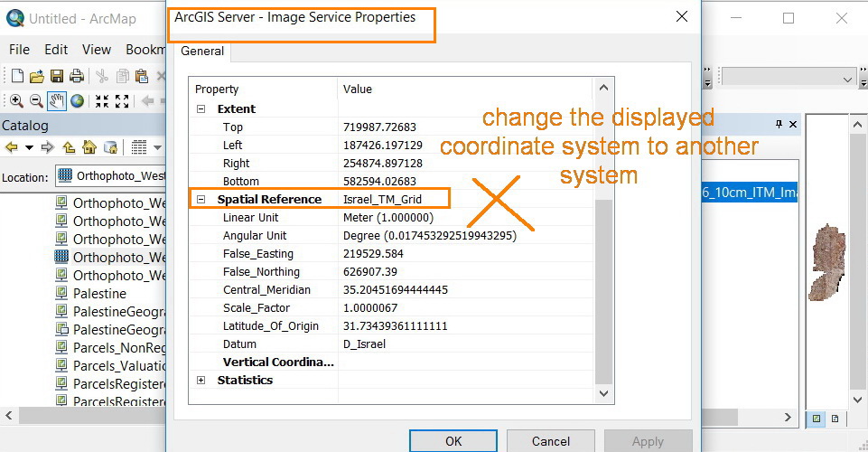
Task: Select the Parcels_NonReg item in Catalog tree
Action: pyautogui.click(x=119, y=348)
